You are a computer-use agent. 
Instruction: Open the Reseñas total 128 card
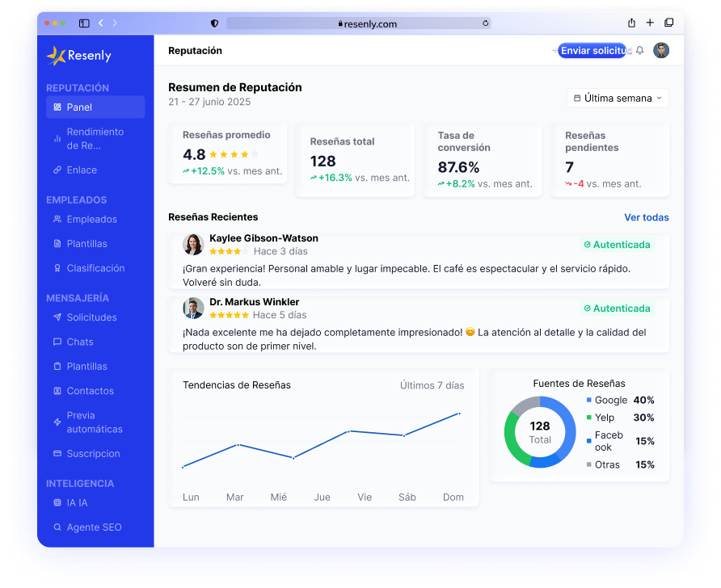pos(355,160)
